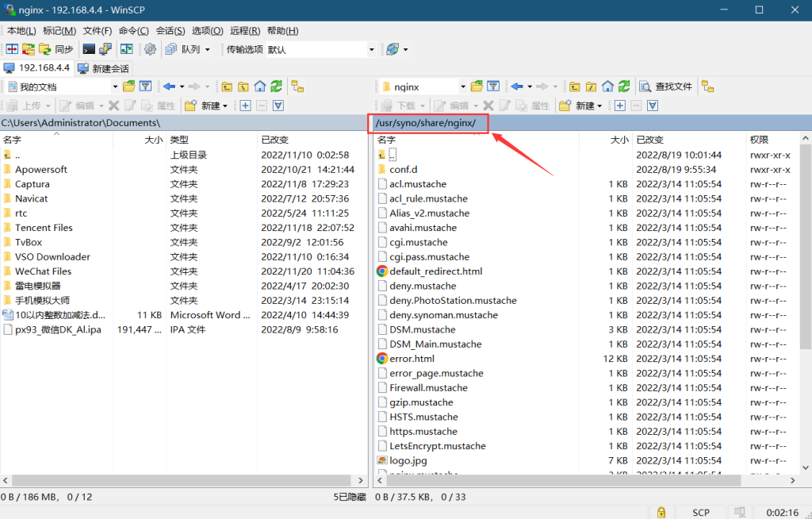Open the 文件(F) menu
Image resolution: width=812 pixels, height=519 pixels.
coord(98,31)
